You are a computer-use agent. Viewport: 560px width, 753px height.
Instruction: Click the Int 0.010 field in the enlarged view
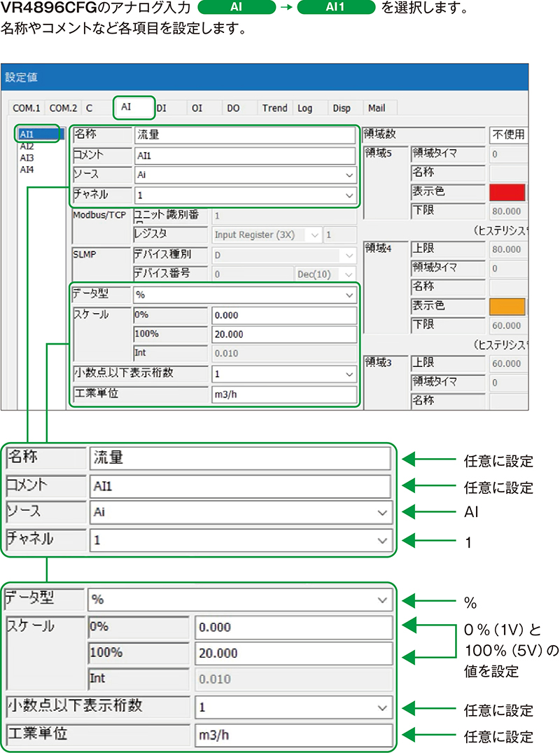(294, 679)
